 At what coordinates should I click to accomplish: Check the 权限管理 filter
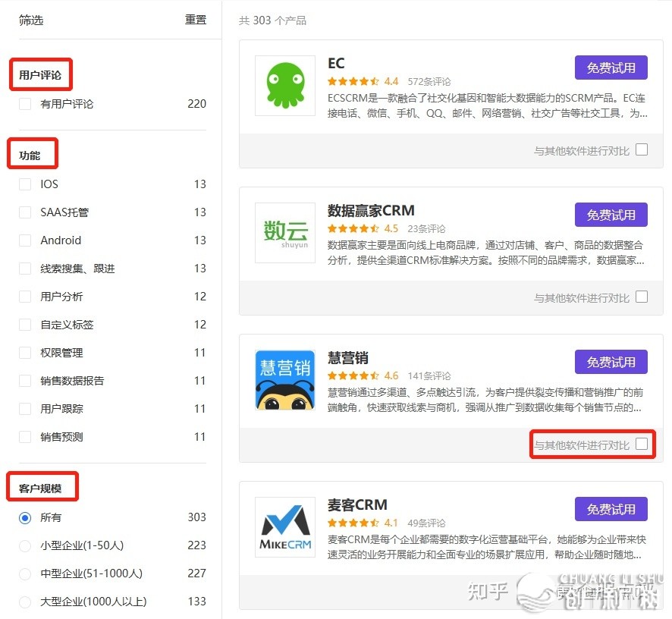click(x=25, y=353)
